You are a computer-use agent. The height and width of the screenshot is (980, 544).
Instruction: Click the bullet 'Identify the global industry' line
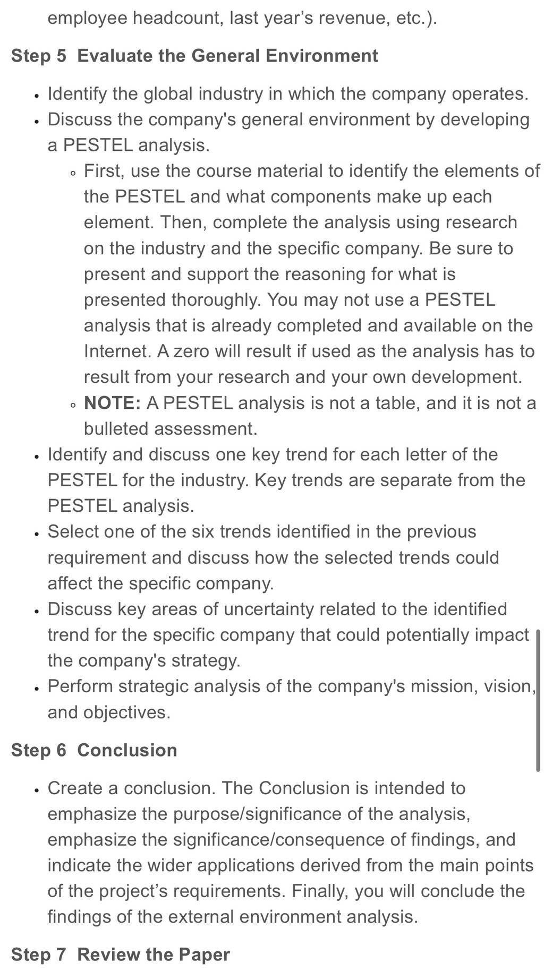[x=288, y=94]
